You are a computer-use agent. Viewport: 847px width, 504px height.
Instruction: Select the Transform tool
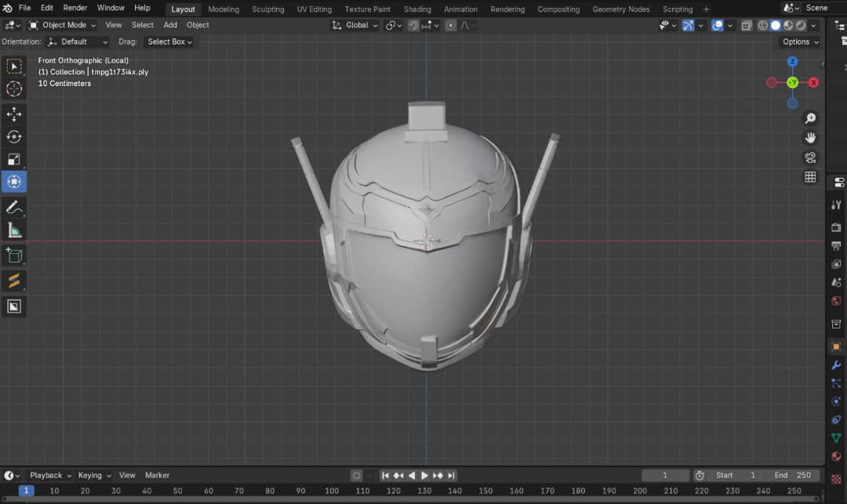click(x=14, y=182)
